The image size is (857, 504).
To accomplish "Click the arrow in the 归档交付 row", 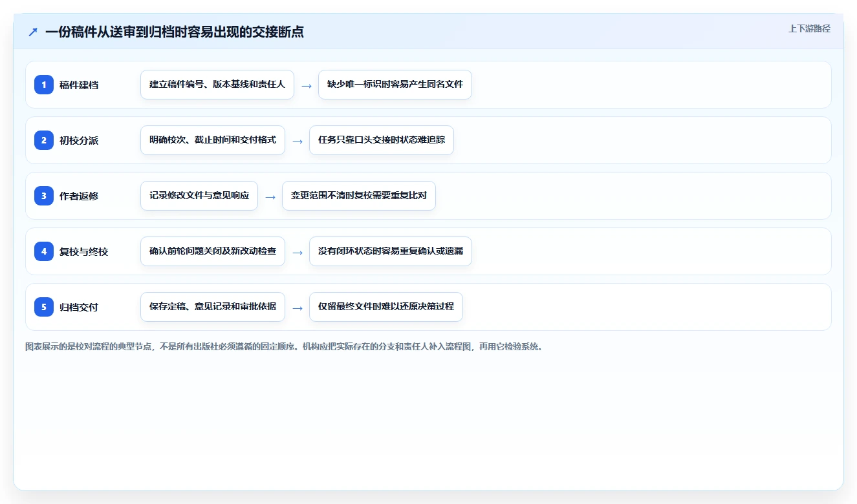I will pyautogui.click(x=298, y=308).
